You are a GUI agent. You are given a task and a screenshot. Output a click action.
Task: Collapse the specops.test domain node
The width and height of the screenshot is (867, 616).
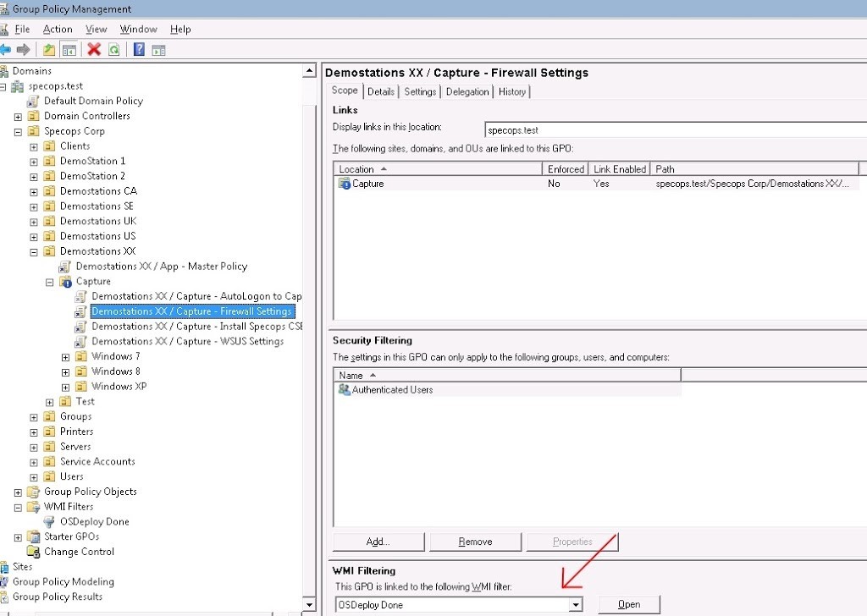point(3,87)
